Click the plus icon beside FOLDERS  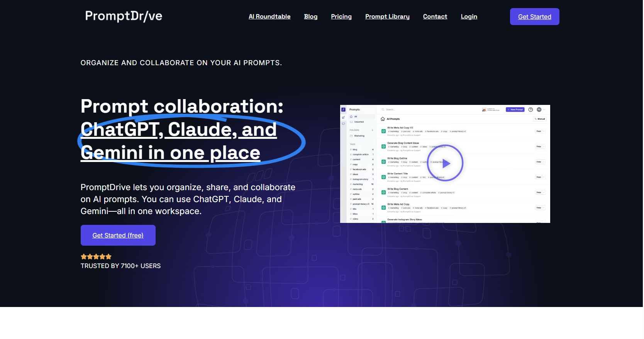pyautogui.click(x=372, y=130)
